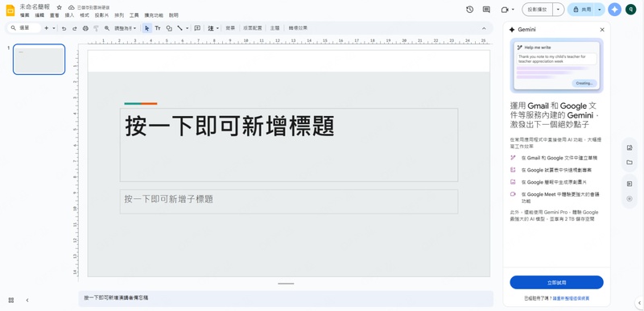Hide the side rail with bottom chevron
Screen dimensions: 644x311
639,303
